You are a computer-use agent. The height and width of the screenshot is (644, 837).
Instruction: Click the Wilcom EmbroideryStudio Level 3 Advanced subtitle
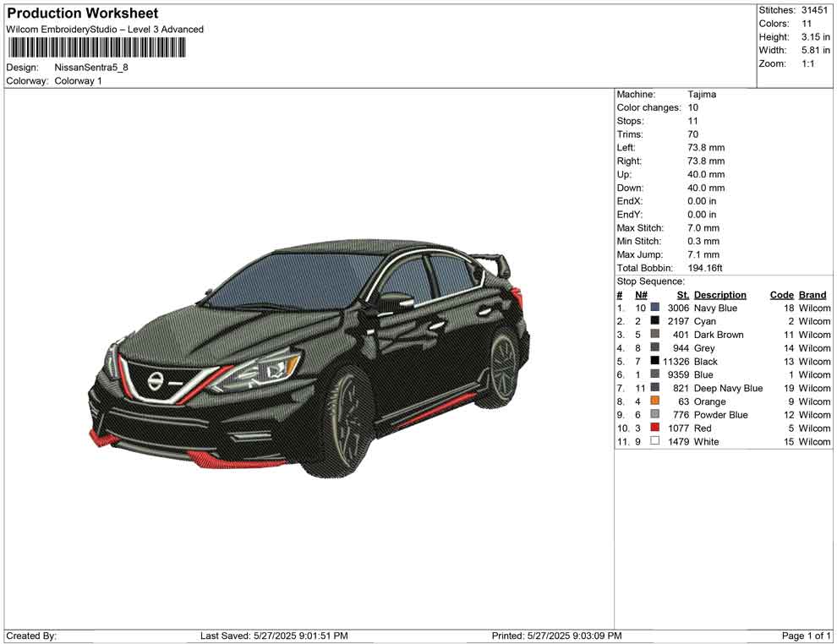(105, 30)
